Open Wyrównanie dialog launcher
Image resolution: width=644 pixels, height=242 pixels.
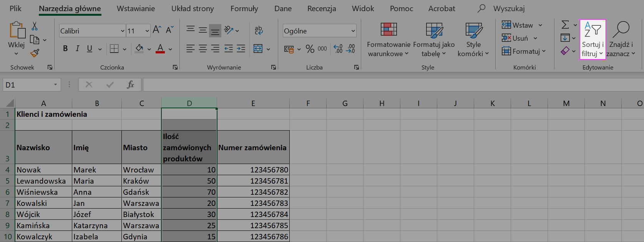[x=274, y=67]
